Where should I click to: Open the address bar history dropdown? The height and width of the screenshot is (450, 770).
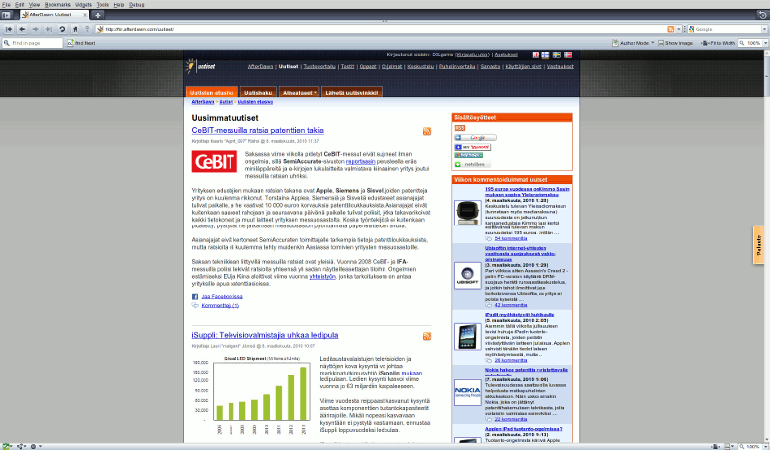(679, 29)
